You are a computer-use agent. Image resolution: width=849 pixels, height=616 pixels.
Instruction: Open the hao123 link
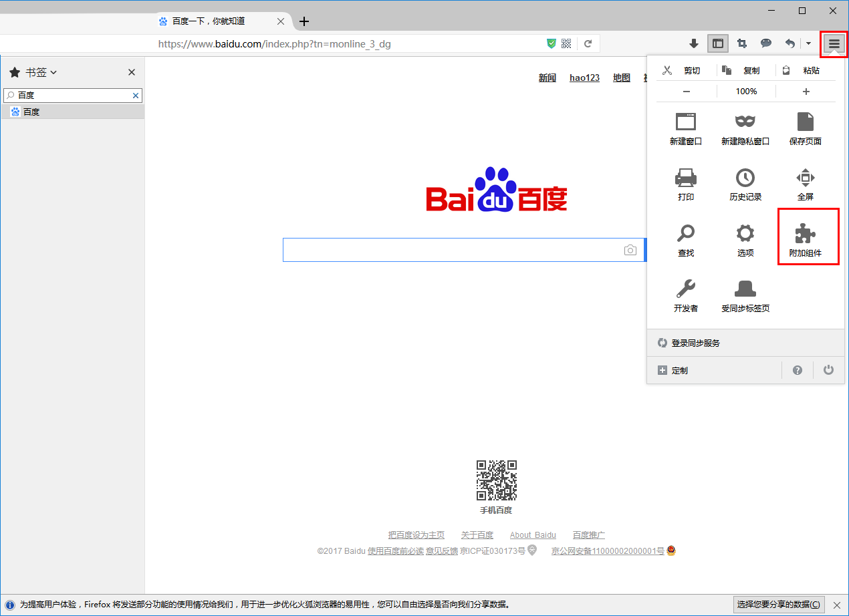click(584, 78)
